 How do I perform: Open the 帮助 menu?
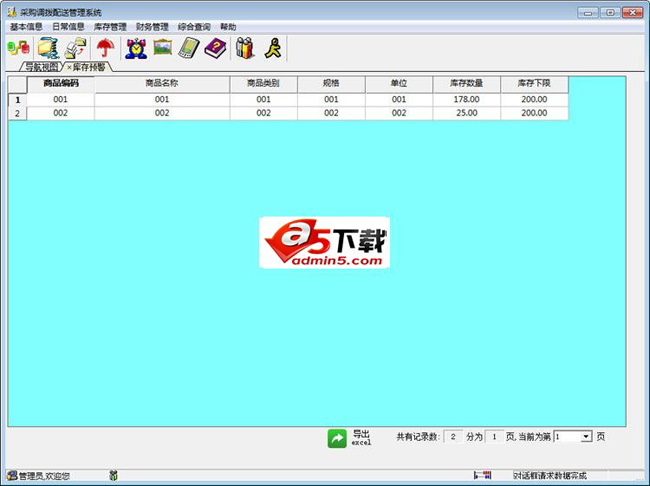coord(228,27)
